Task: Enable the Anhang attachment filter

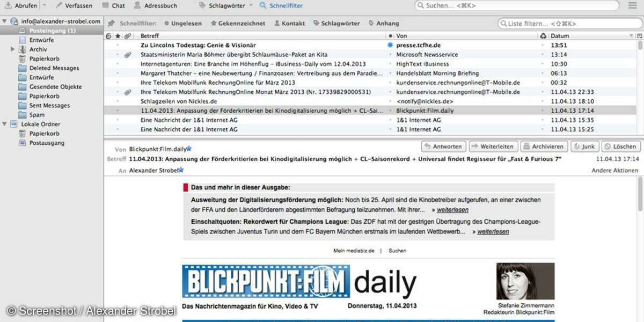Action: 384,24
